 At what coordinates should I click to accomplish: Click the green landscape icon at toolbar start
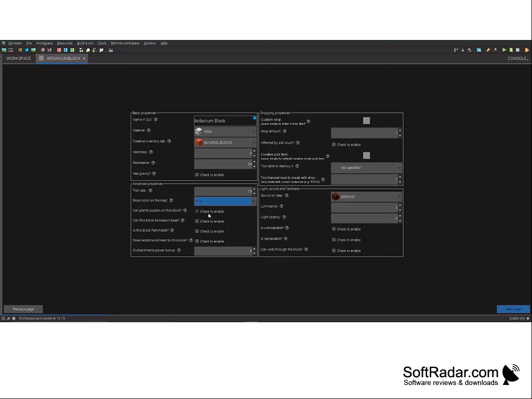[x=4, y=50]
